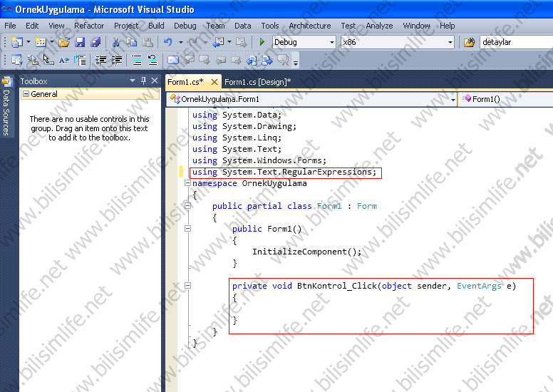The height and width of the screenshot is (392, 553).
Task: Open the Build menu
Action: pyautogui.click(x=156, y=26)
